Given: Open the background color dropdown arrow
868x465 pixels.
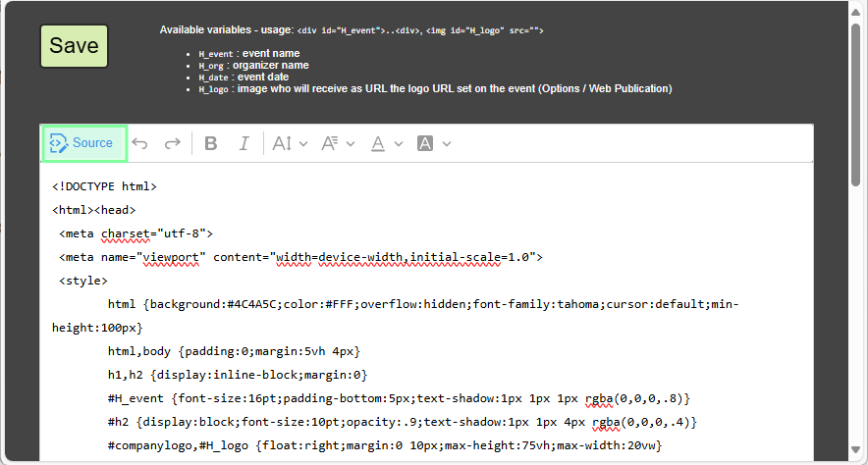Looking at the screenshot, I should click(447, 143).
